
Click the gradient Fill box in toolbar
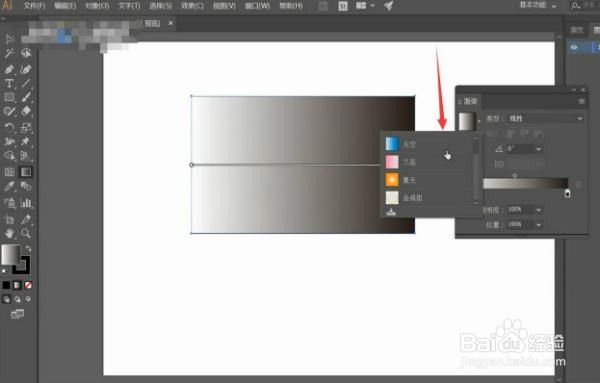(10, 254)
